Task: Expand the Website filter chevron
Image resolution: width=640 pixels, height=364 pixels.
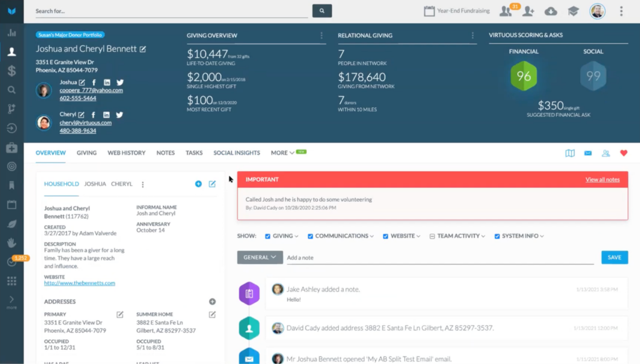Action: (418, 237)
